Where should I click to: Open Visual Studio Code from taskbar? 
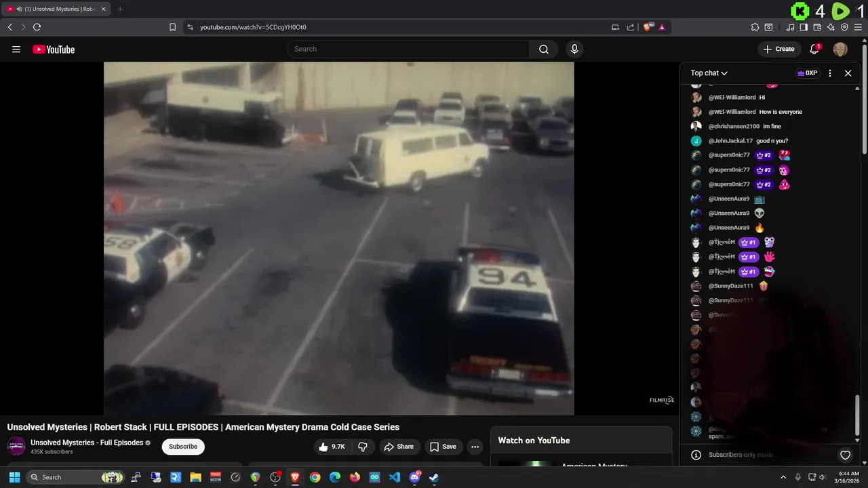click(x=395, y=477)
